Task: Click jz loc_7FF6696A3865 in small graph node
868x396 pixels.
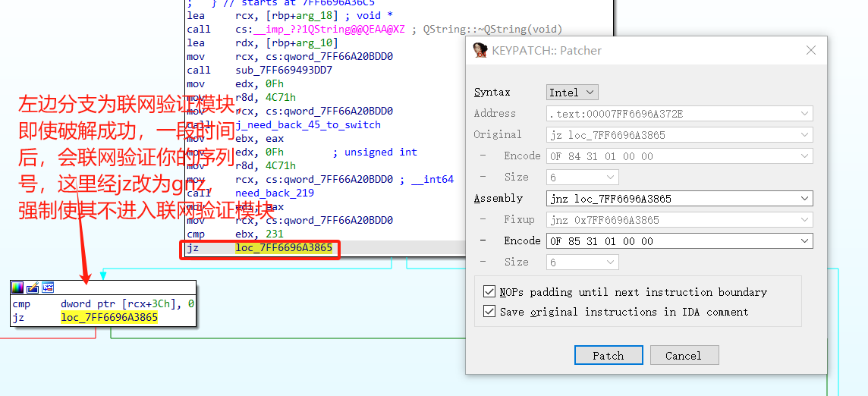Action: (x=85, y=318)
